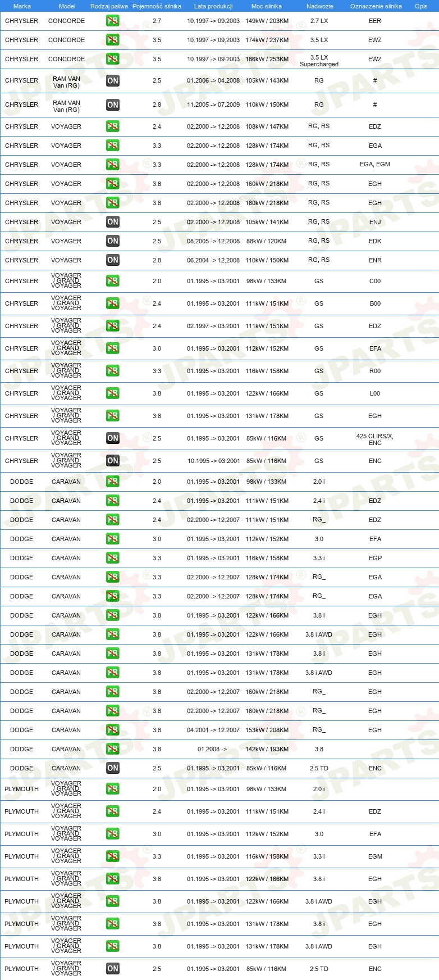Click the Marka column header
439x980 pixels.
coord(22,6)
